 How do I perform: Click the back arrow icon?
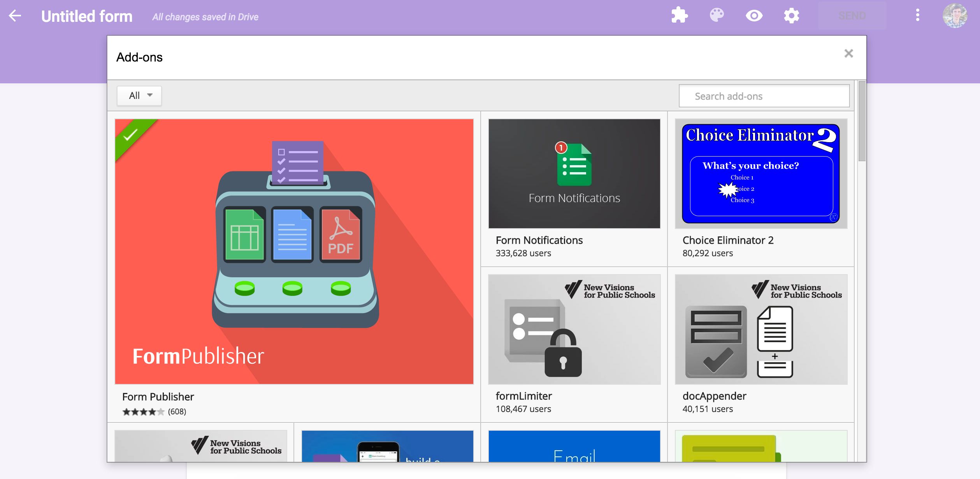point(15,16)
